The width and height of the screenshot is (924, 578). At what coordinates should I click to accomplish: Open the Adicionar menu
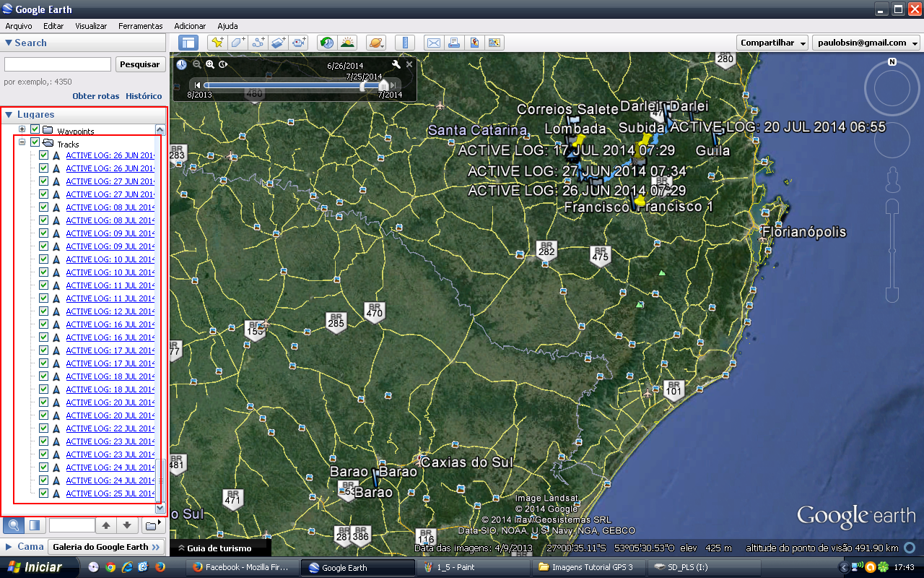(x=190, y=26)
